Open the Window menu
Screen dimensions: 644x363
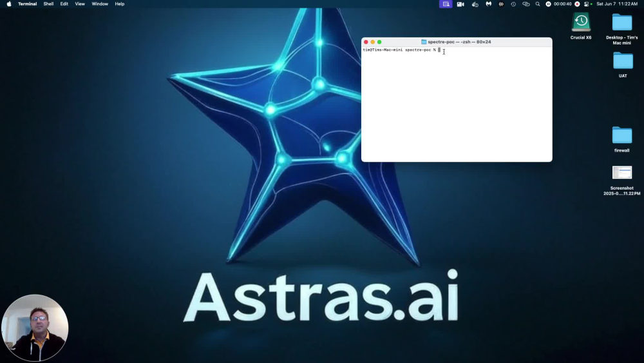coord(100,4)
